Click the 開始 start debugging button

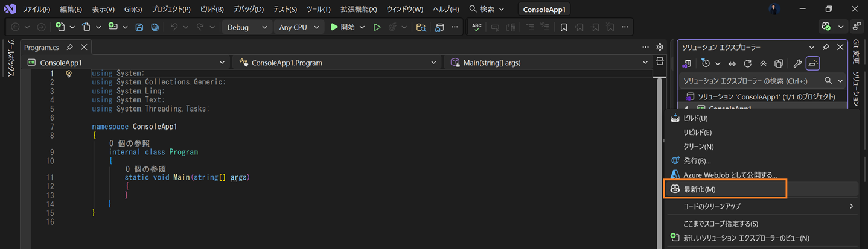(x=342, y=27)
